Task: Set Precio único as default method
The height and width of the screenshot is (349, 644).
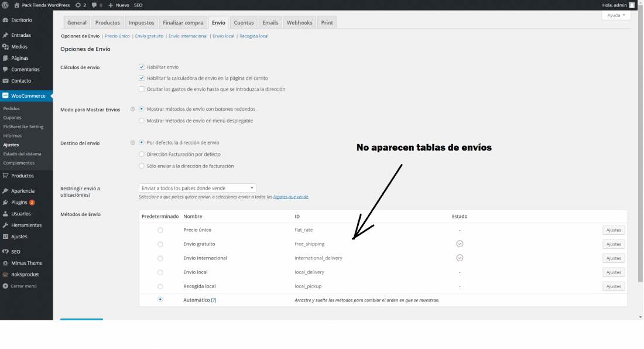Action: tap(160, 230)
